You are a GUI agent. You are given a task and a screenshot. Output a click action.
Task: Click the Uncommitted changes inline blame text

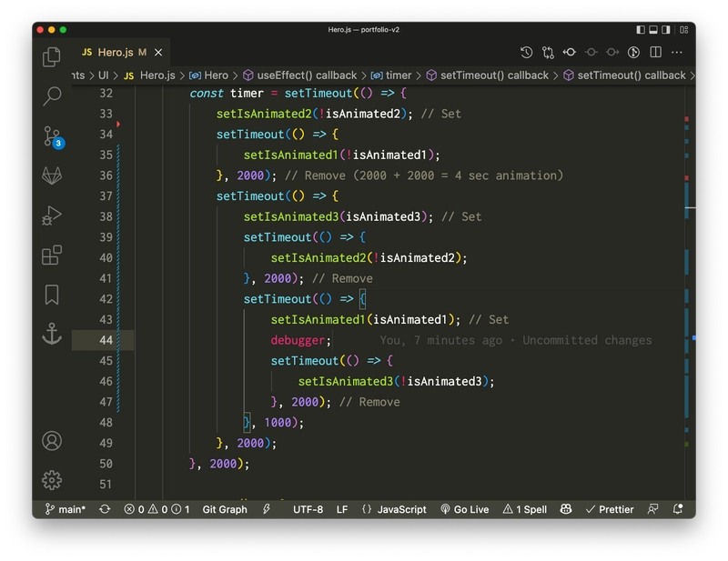[x=587, y=340]
